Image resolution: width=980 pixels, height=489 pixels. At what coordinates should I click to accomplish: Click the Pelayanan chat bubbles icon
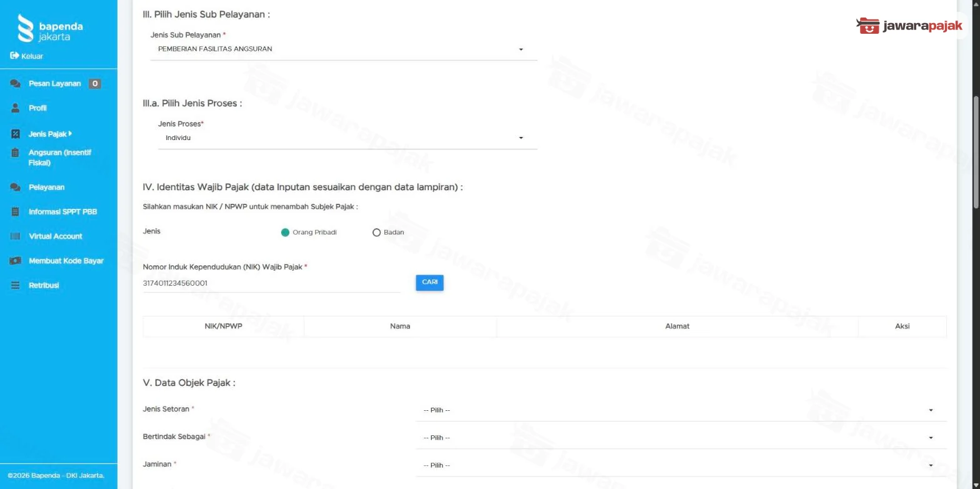point(16,187)
